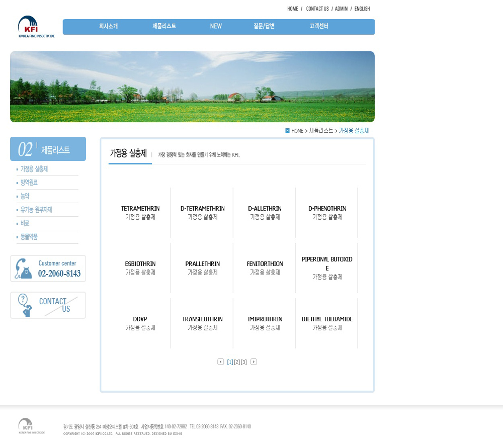The image size is (503, 448).
Task: Open 동물약품 category in the sidebar
Action: point(29,237)
